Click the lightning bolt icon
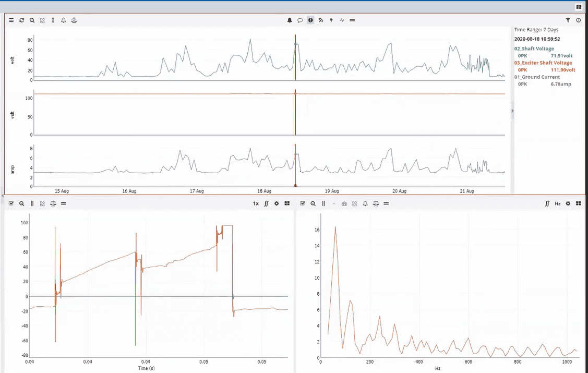The image size is (588, 373). (331, 20)
